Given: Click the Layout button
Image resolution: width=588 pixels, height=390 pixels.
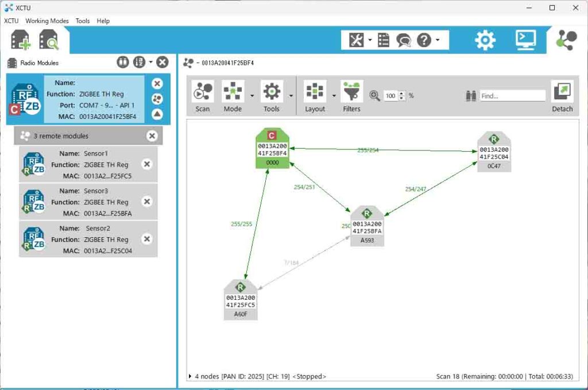Looking at the screenshot, I should point(315,96).
